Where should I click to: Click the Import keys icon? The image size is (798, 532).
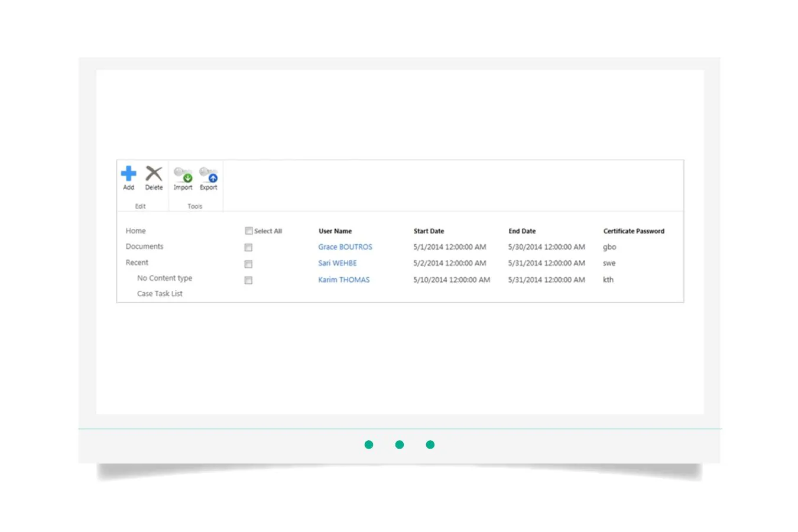[183, 174]
